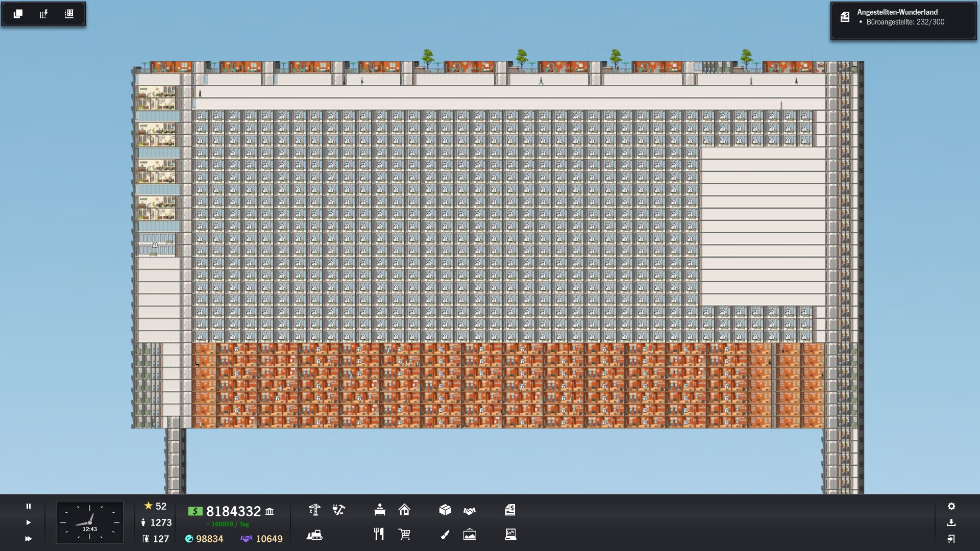
Task: Open the restaurants fork-and-knife category
Action: pyautogui.click(x=379, y=534)
